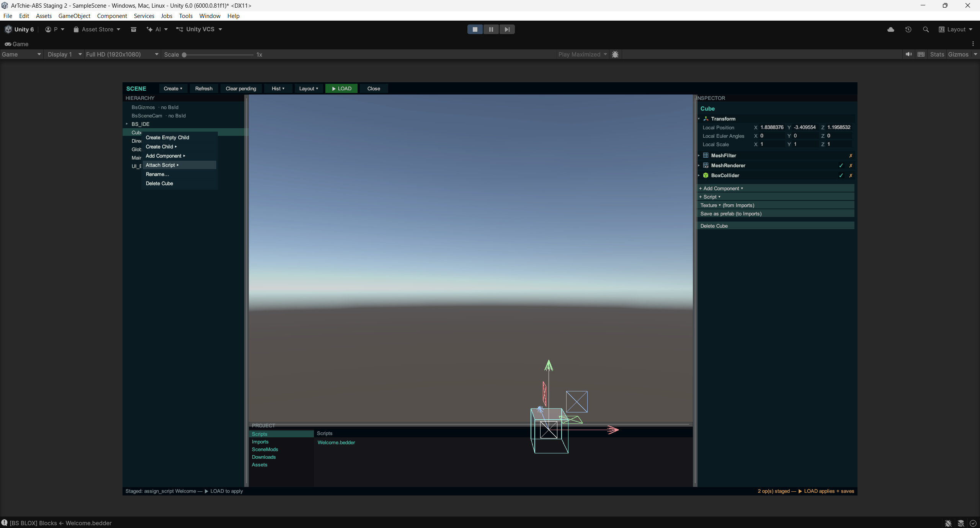Viewport: 980px width, 528px height.
Task: Advance one frame with Step button
Action: [x=507, y=29]
